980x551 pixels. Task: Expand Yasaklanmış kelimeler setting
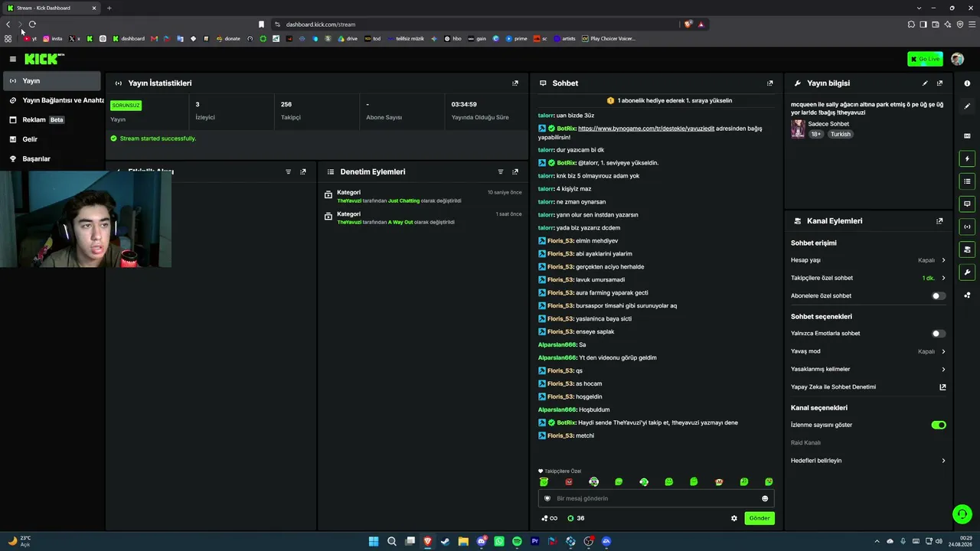tap(868, 369)
